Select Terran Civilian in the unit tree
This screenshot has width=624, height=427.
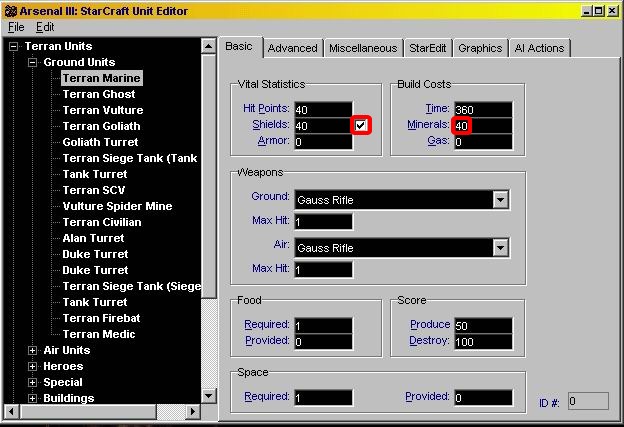102,222
